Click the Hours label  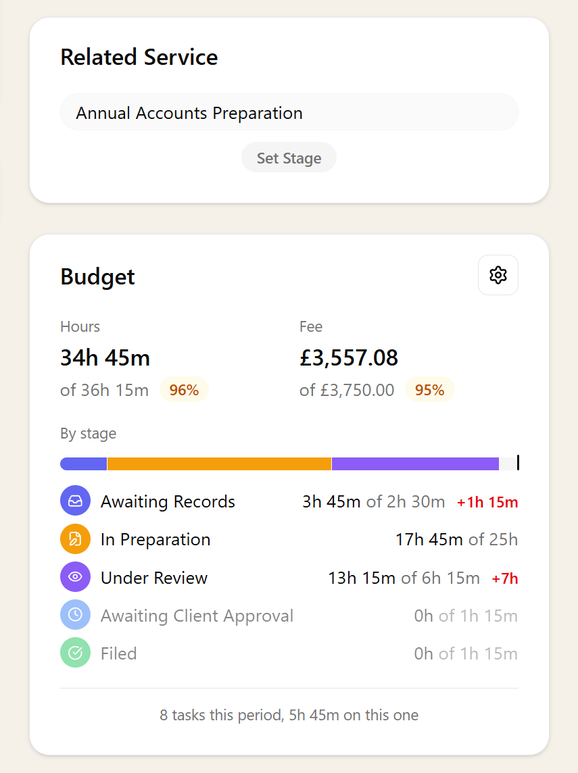(x=80, y=326)
